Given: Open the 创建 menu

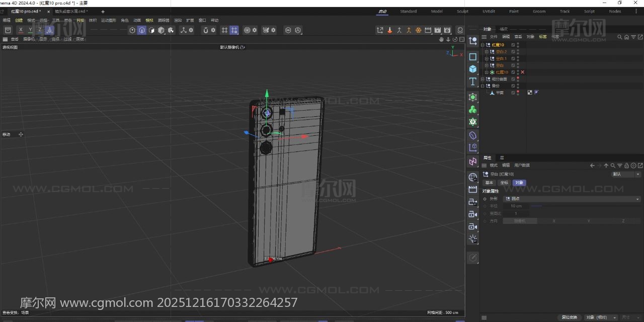Looking at the screenshot, I should click(x=19, y=21).
